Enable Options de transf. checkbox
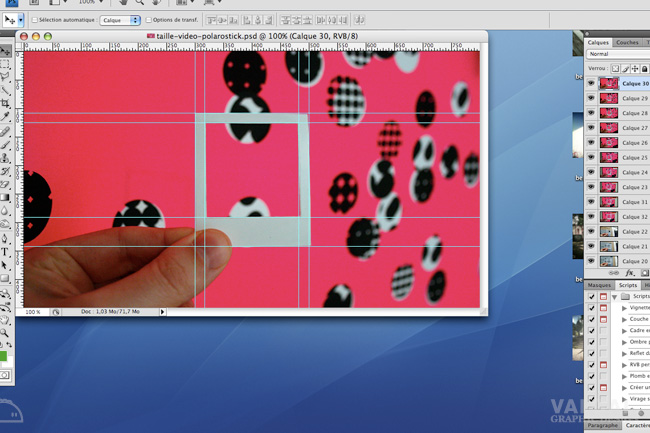Viewport: 650px width, 433px height. [x=148, y=20]
